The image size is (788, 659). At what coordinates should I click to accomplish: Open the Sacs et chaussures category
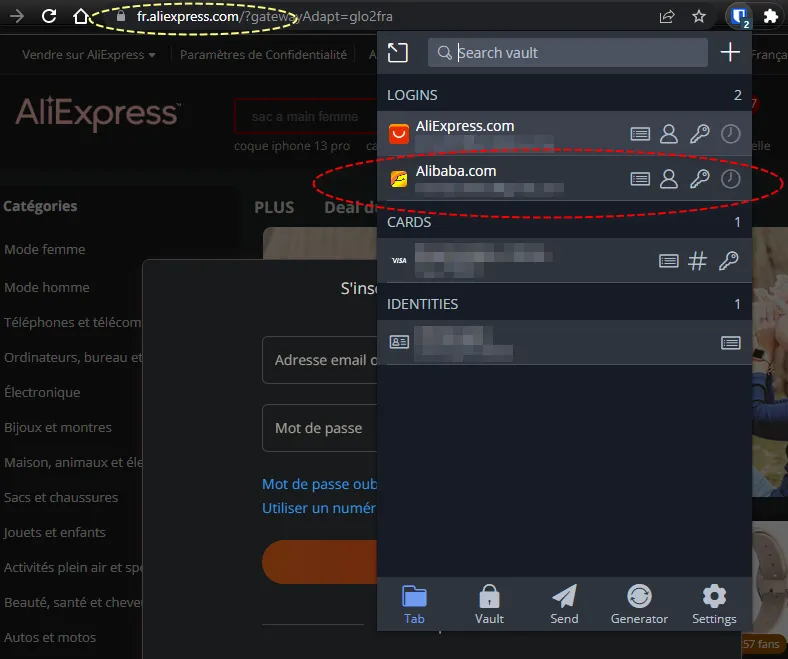(61, 497)
